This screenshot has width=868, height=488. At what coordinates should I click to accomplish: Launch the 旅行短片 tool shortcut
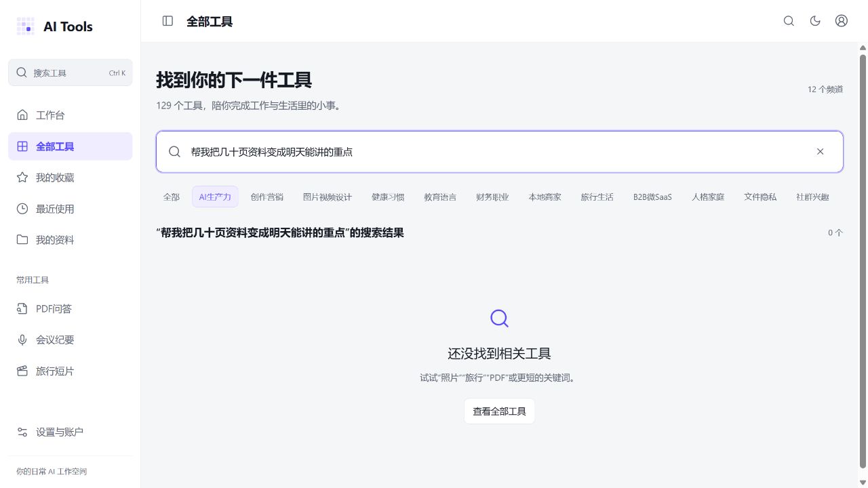71,371
